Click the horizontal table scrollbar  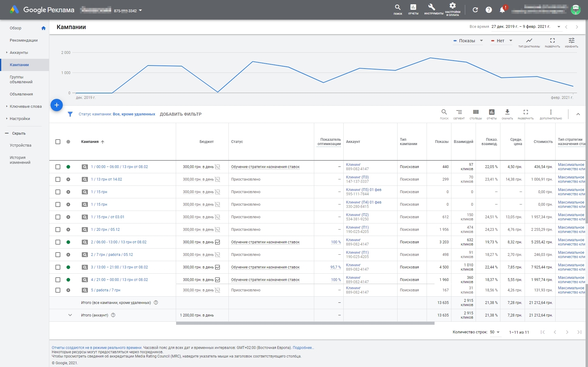305,323
